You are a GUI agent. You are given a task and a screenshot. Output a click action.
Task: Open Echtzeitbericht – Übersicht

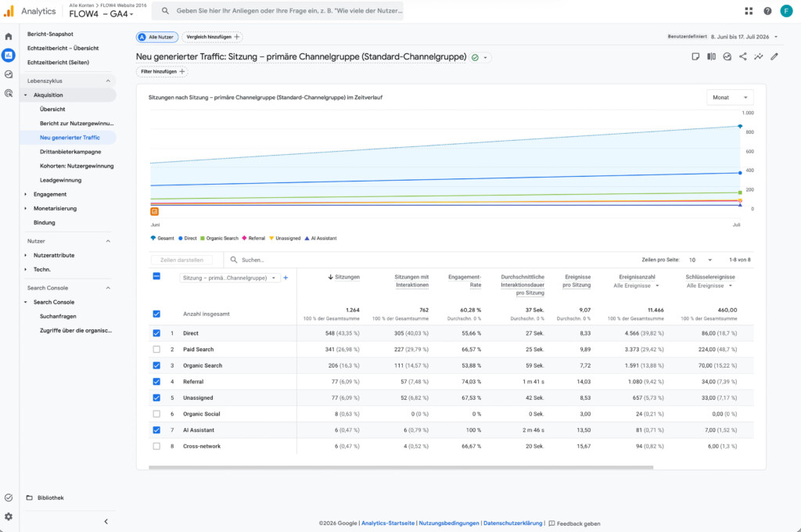pos(63,48)
